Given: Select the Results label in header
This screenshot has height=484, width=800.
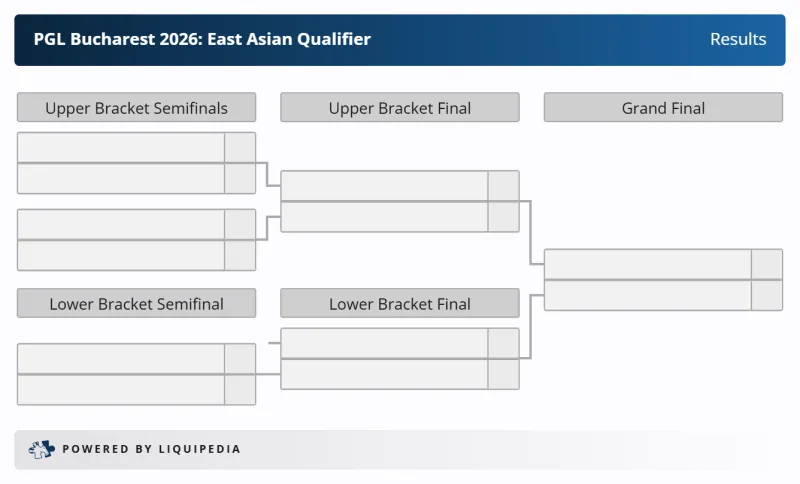Looking at the screenshot, I should 738,40.
